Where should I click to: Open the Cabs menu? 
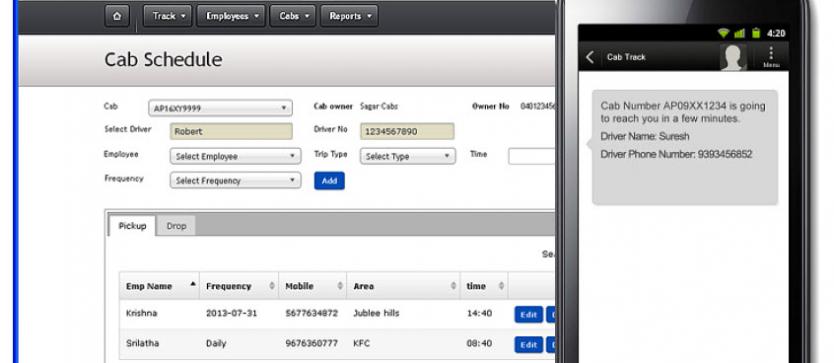point(293,16)
